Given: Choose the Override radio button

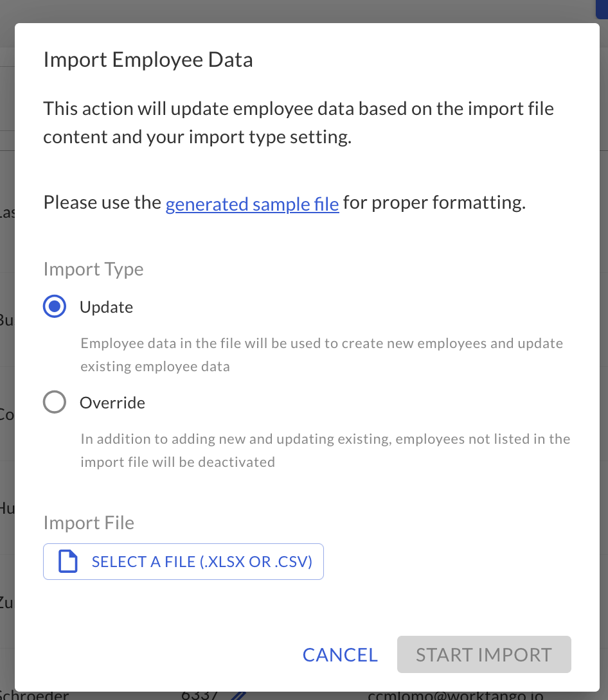Looking at the screenshot, I should coord(55,403).
